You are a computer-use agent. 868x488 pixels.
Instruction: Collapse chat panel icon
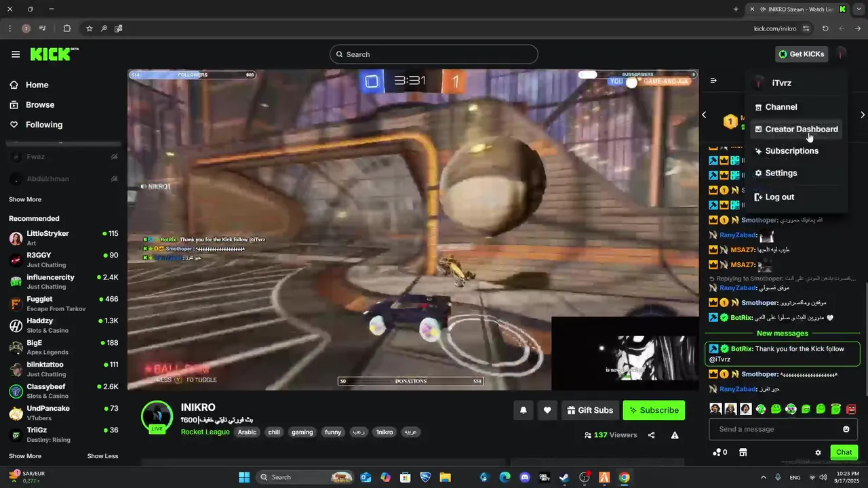[713, 81]
